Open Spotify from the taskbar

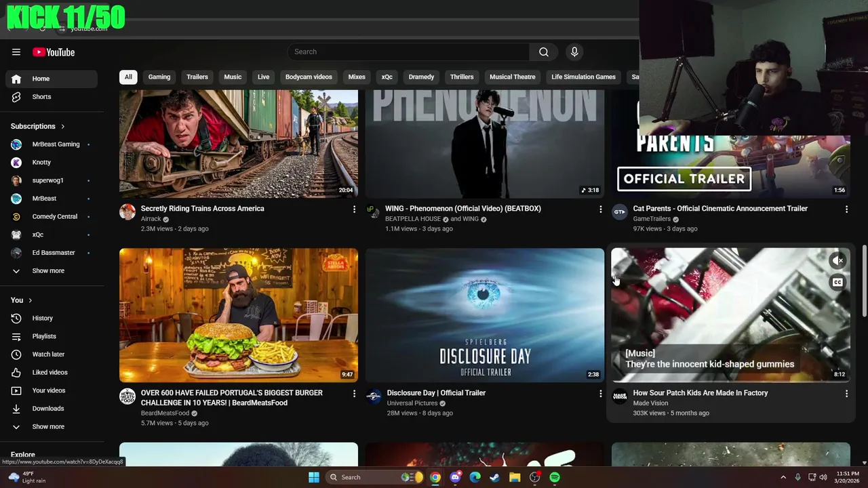[x=555, y=477]
